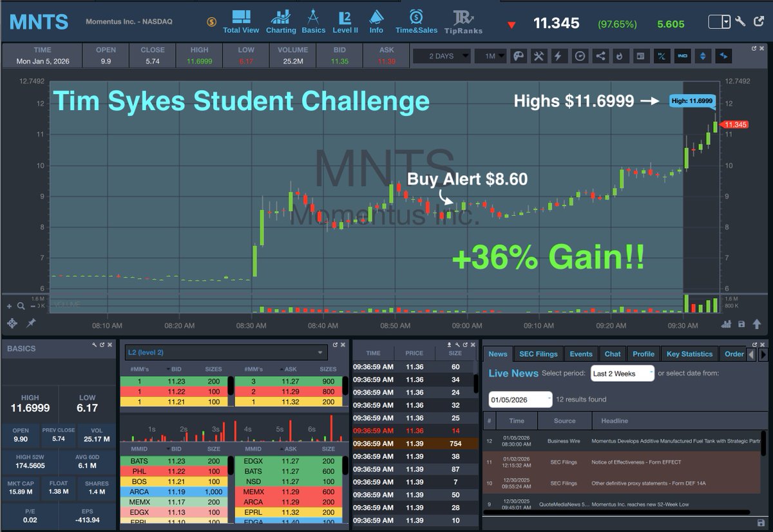Open the Charting tool

coord(281,21)
